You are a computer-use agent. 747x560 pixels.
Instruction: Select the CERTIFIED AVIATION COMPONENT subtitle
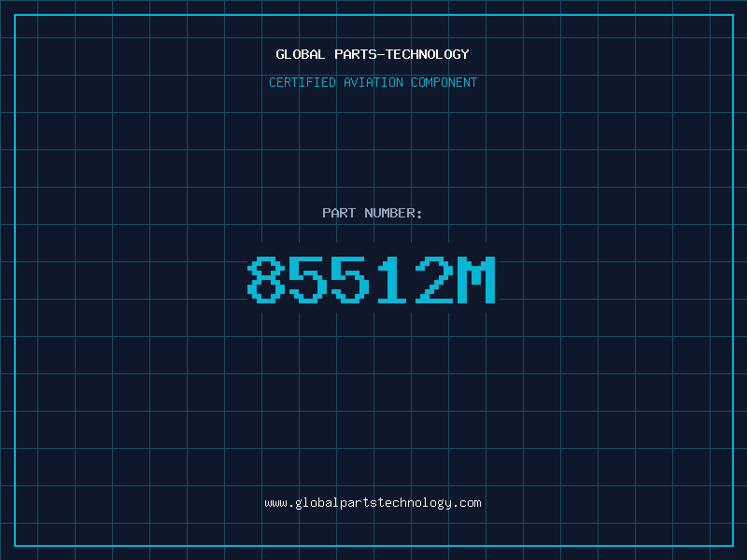pyautogui.click(x=373, y=82)
